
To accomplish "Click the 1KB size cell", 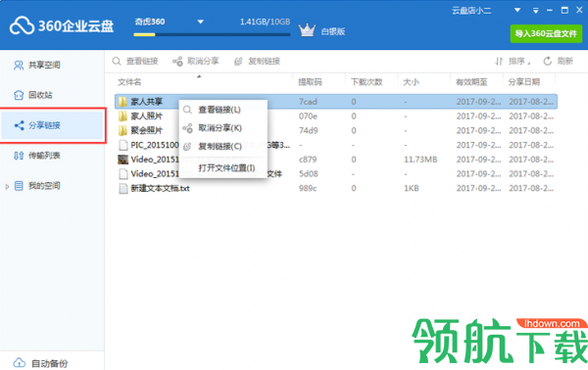I will (x=412, y=188).
